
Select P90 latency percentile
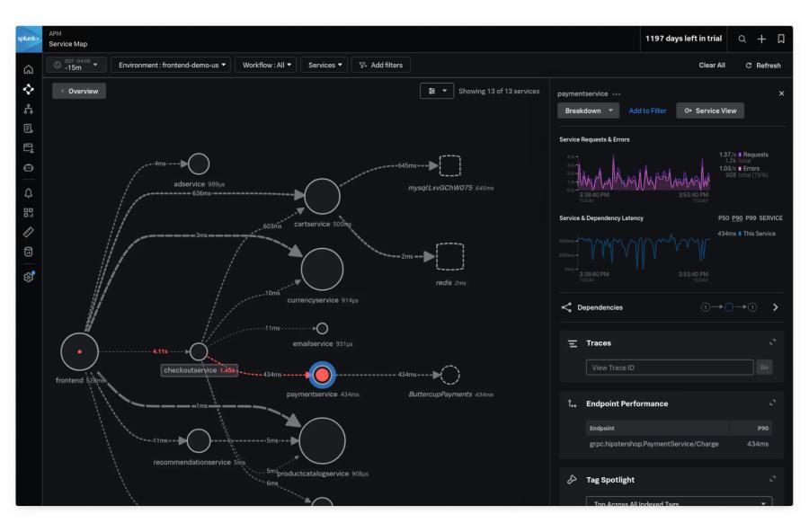(x=737, y=218)
